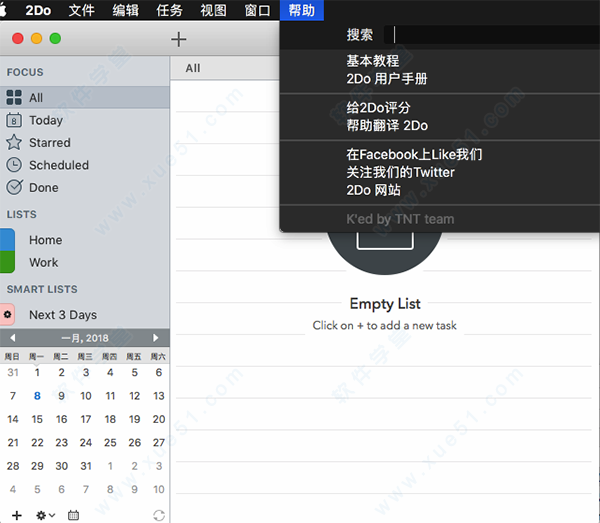Select date 11 in the calendar
Image resolution: width=600 pixels, height=523 pixels.
click(x=110, y=396)
